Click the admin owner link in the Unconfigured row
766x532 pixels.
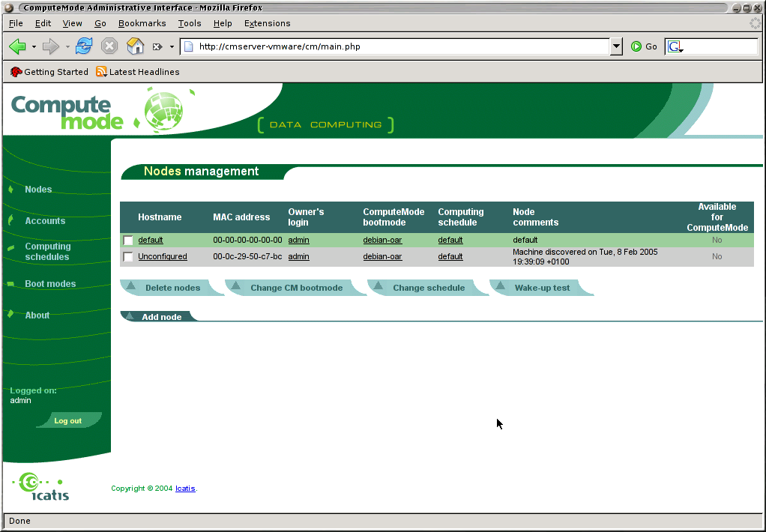tap(298, 256)
